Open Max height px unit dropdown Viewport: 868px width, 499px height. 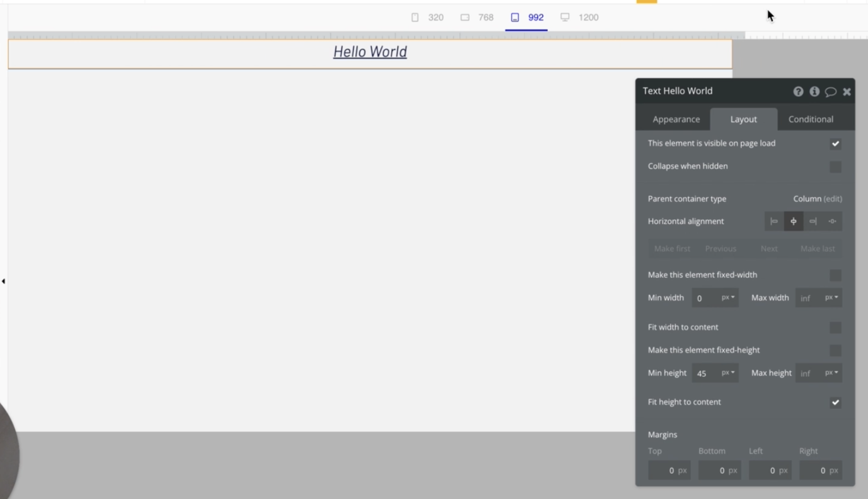831,373
